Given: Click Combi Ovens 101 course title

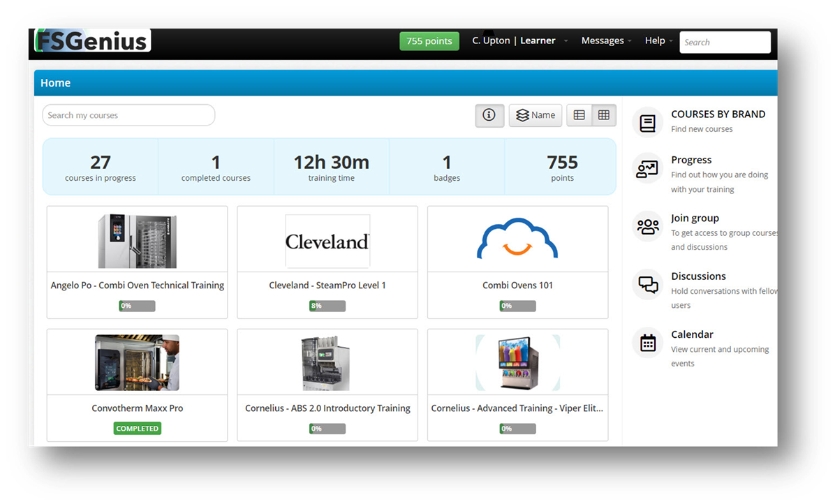Looking at the screenshot, I should 517,286.
